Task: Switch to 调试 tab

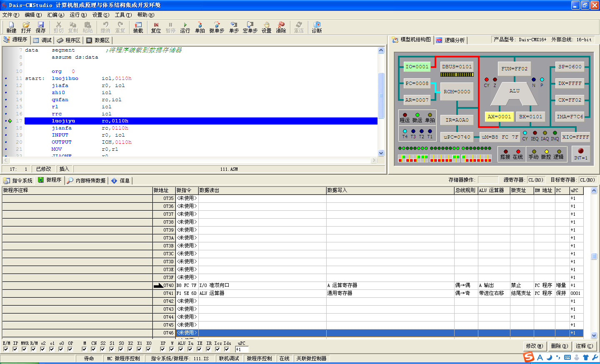Action: click(x=42, y=40)
